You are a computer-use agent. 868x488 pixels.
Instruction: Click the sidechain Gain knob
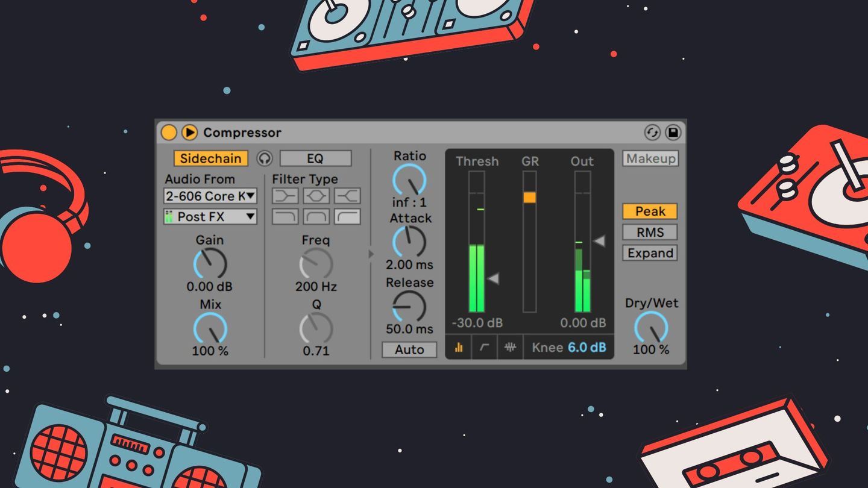210,264
